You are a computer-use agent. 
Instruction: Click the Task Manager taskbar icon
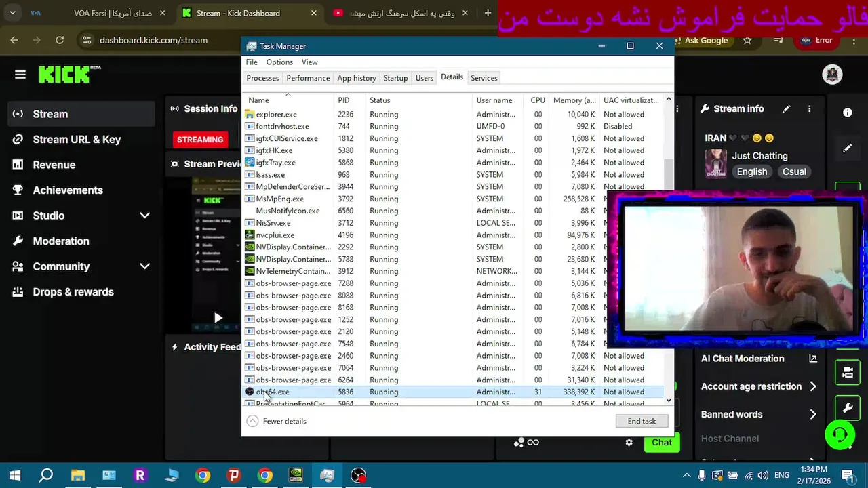[x=327, y=475]
